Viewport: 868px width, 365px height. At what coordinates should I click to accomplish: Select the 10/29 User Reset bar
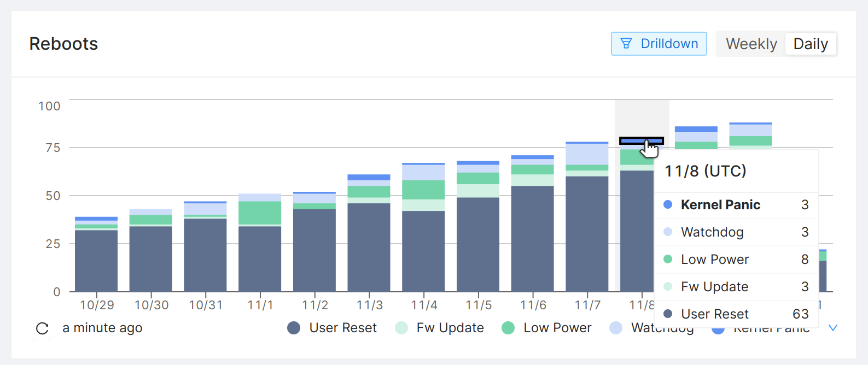[x=96, y=261]
